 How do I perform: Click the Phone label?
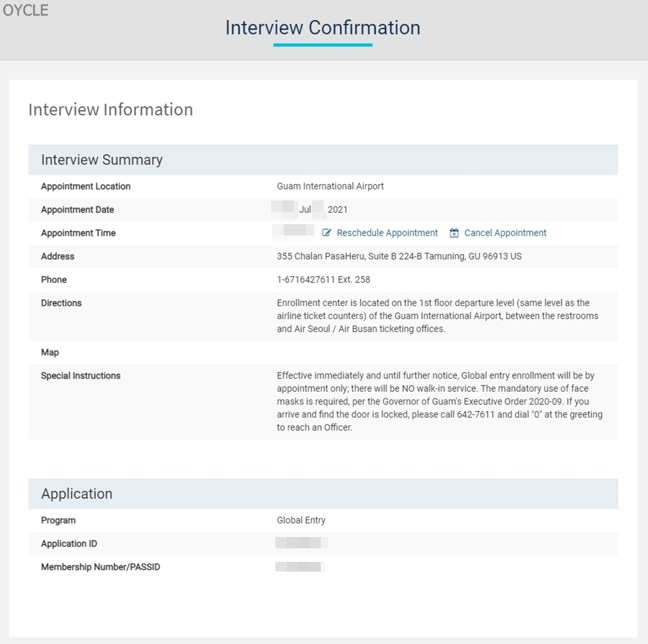click(x=54, y=279)
